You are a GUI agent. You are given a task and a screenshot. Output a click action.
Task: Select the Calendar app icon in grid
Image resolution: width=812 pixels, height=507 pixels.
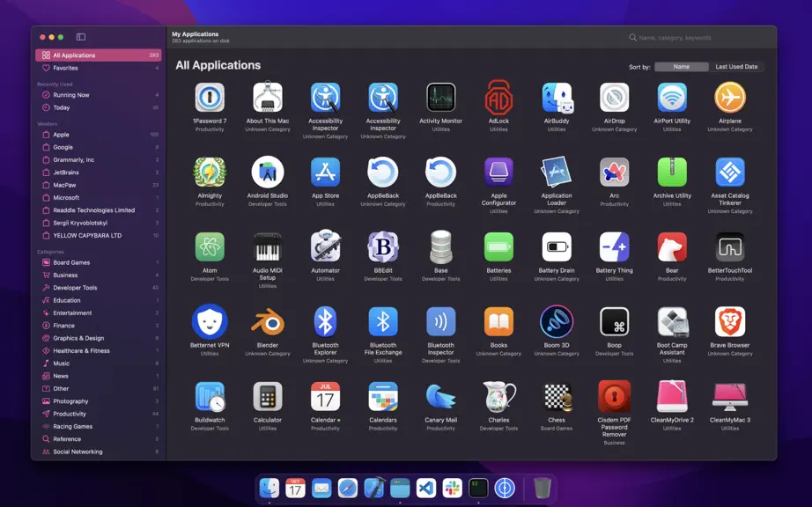point(325,397)
